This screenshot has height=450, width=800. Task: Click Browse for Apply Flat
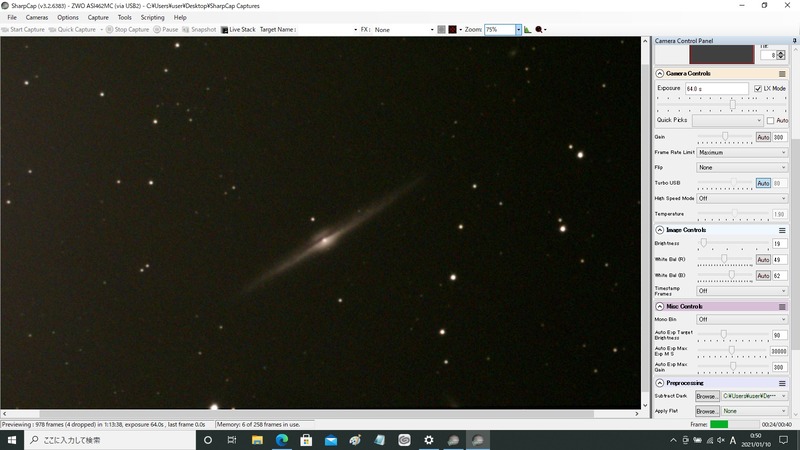pyautogui.click(x=707, y=411)
